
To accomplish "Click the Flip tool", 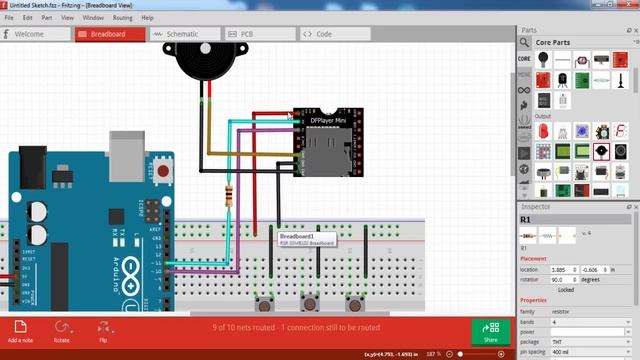I will (x=104, y=331).
